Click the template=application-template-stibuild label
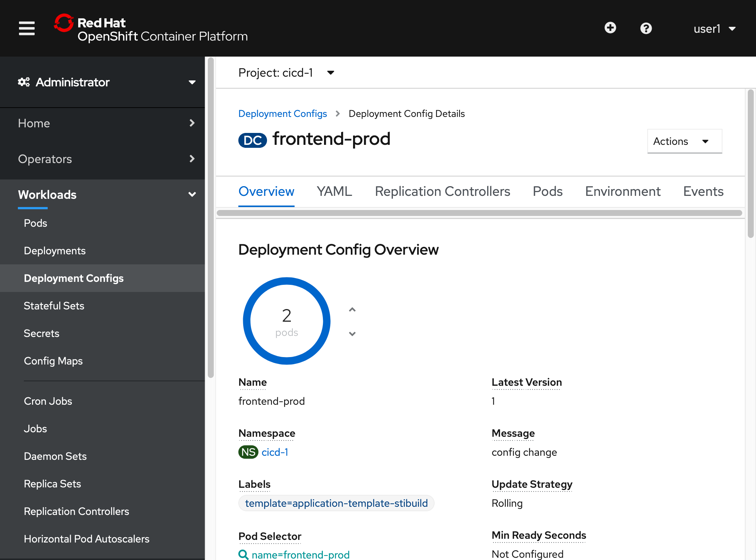 point(336,503)
